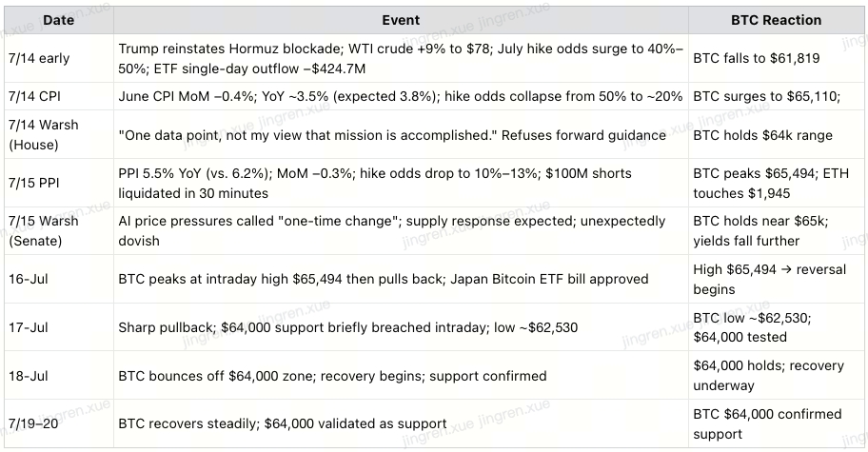
Task: Select the 7/19–20 date cell
Action: tap(59, 423)
